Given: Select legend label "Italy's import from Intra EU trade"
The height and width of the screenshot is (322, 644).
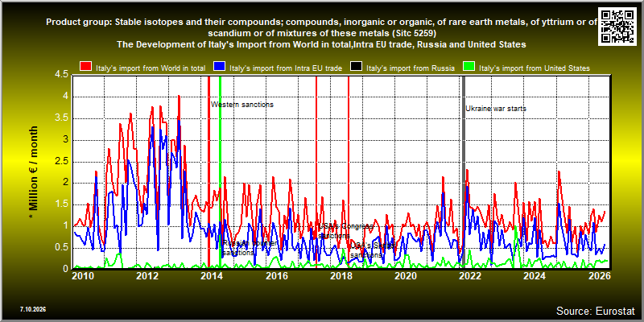Looking at the screenshot, I should 286,68.
